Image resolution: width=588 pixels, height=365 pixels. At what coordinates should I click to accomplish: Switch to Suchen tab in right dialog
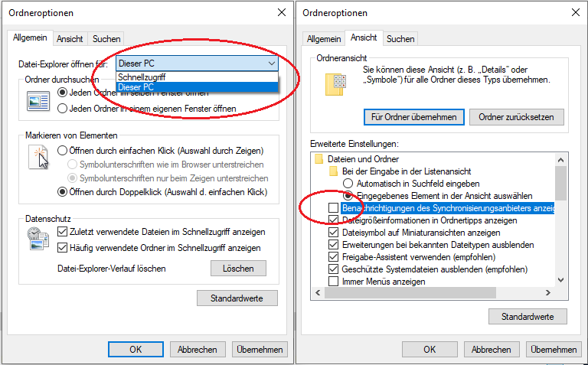click(400, 38)
